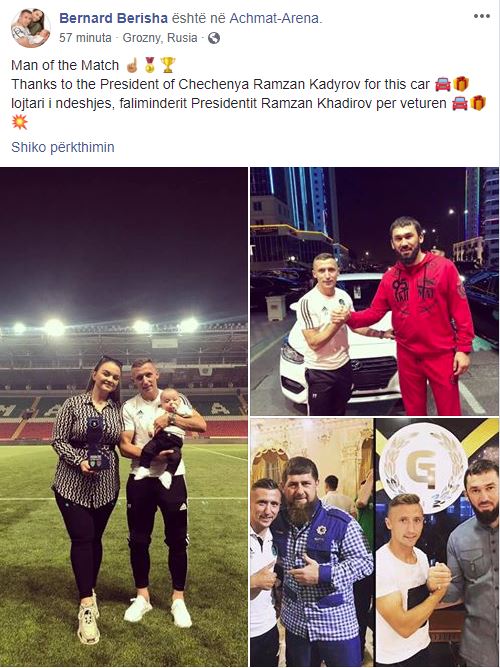Open the Achmat-Arena location page
Viewport: 500px width, 668px height.
pos(274,18)
